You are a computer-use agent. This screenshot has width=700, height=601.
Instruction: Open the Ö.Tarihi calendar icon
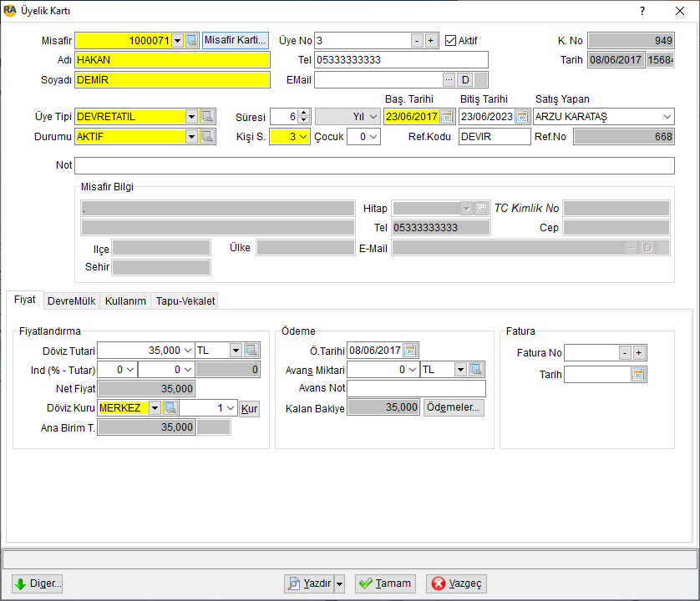[x=410, y=351]
